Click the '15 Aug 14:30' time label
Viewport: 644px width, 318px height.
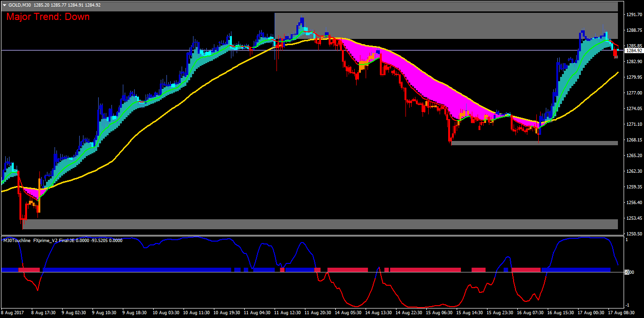[469, 313]
